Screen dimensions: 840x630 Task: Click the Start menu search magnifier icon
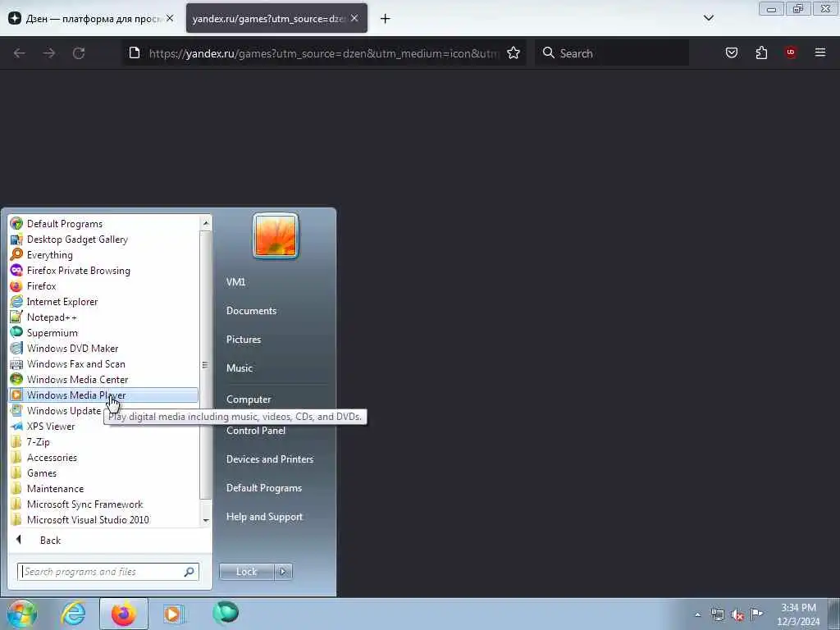(x=189, y=572)
